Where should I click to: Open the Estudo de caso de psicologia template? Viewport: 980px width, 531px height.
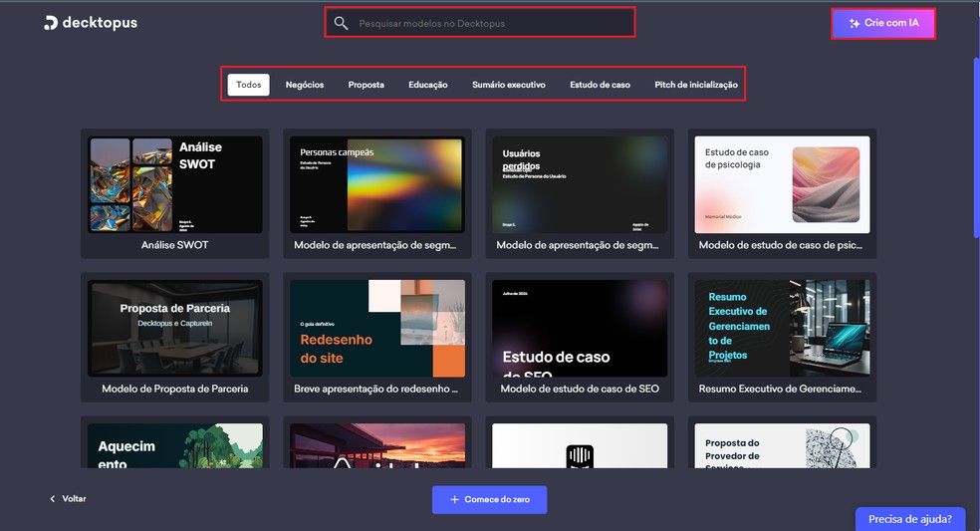coord(782,184)
